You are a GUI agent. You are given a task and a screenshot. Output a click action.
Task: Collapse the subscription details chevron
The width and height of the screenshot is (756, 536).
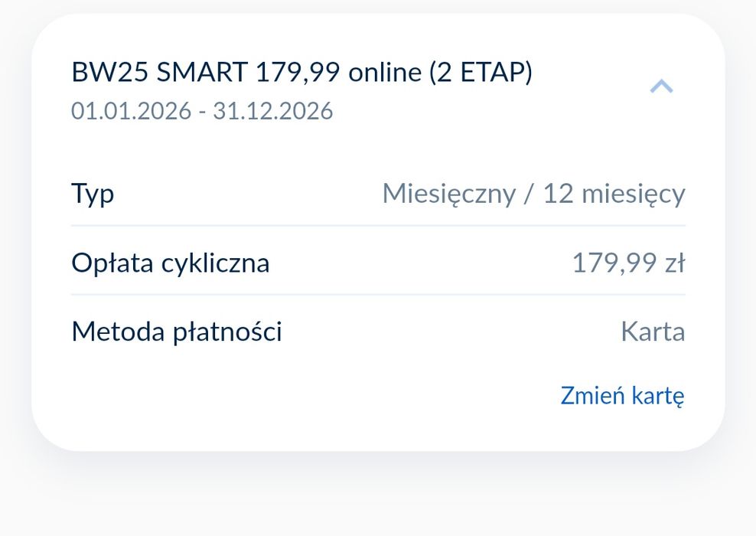tap(661, 87)
